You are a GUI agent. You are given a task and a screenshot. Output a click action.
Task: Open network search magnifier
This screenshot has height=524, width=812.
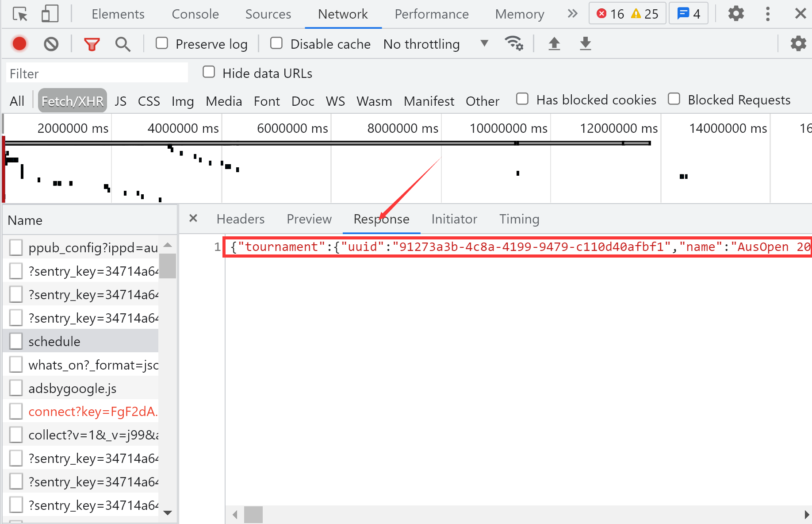point(123,44)
